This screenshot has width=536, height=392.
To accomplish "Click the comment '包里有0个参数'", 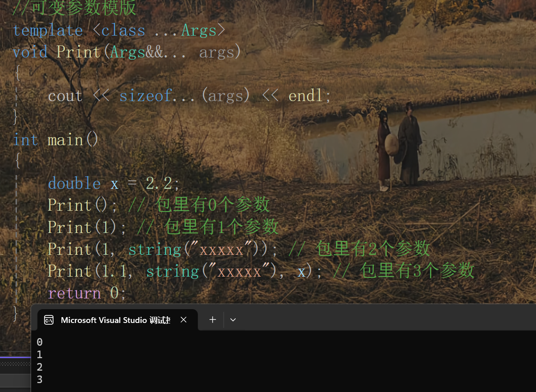I will tap(213, 205).
